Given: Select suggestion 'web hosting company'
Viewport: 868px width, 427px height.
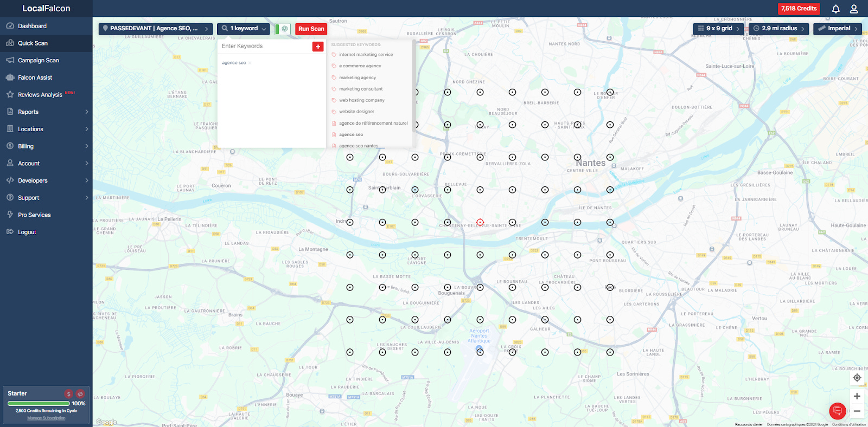Looking at the screenshot, I should tap(362, 100).
